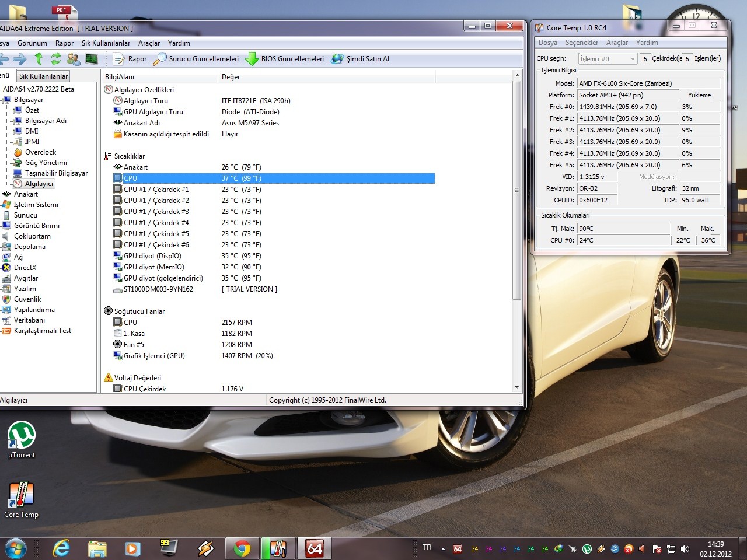Image resolution: width=747 pixels, height=560 pixels.
Task: Open Google Chrome from the taskbar
Action: pyautogui.click(x=242, y=548)
